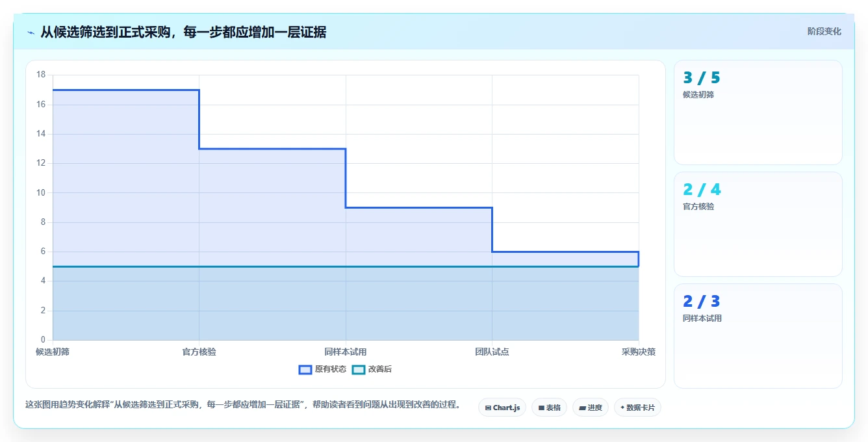
Task: Open the 2 / 3 同样本试用 card
Action: pos(758,336)
